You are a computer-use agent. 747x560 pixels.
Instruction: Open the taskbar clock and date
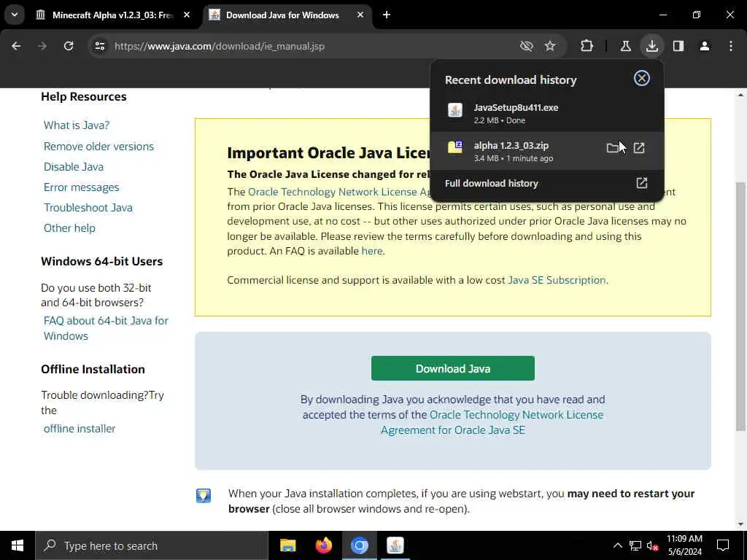(x=684, y=545)
